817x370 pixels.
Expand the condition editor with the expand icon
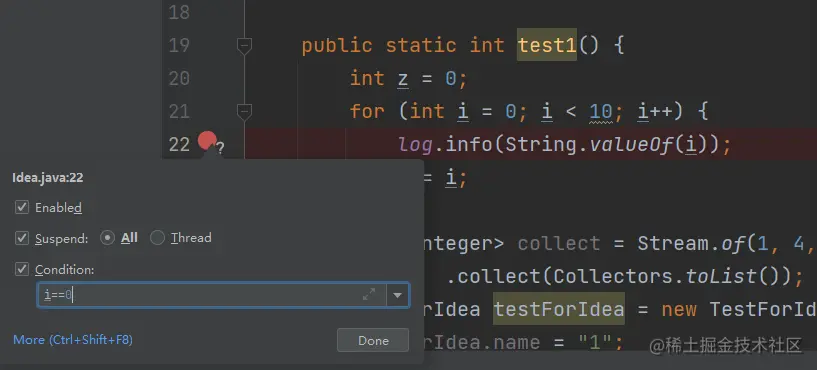coord(369,295)
